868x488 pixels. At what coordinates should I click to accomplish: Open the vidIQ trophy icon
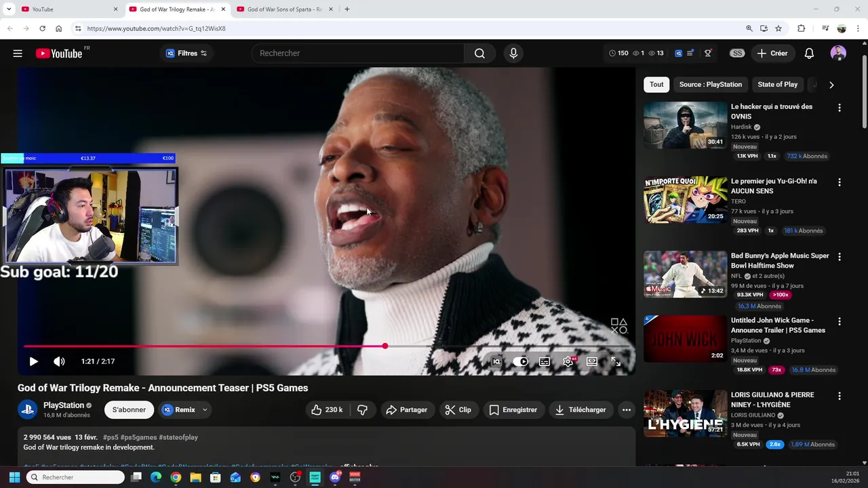(x=708, y=54)
